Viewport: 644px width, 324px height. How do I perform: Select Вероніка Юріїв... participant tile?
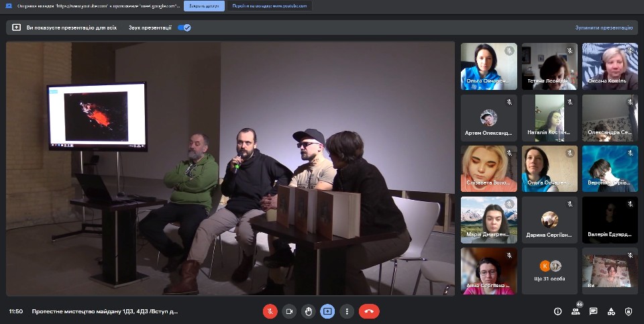[x=610, y=168]
